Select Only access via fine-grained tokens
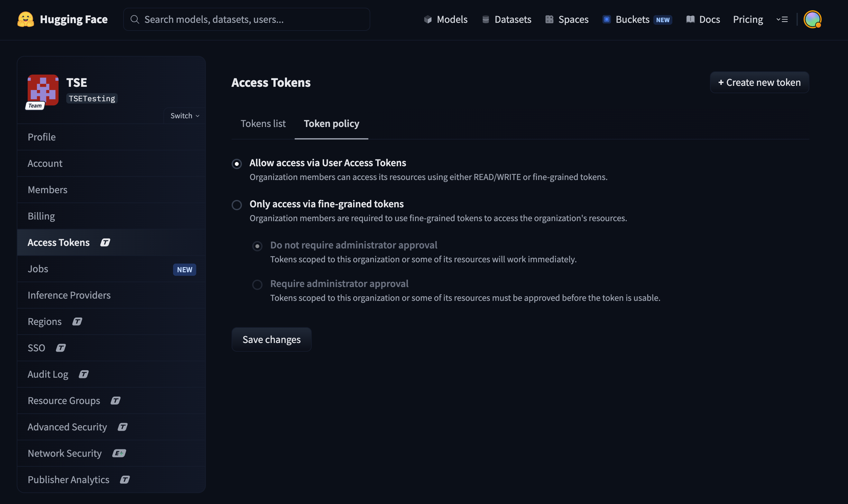 [x=236, y=205]
